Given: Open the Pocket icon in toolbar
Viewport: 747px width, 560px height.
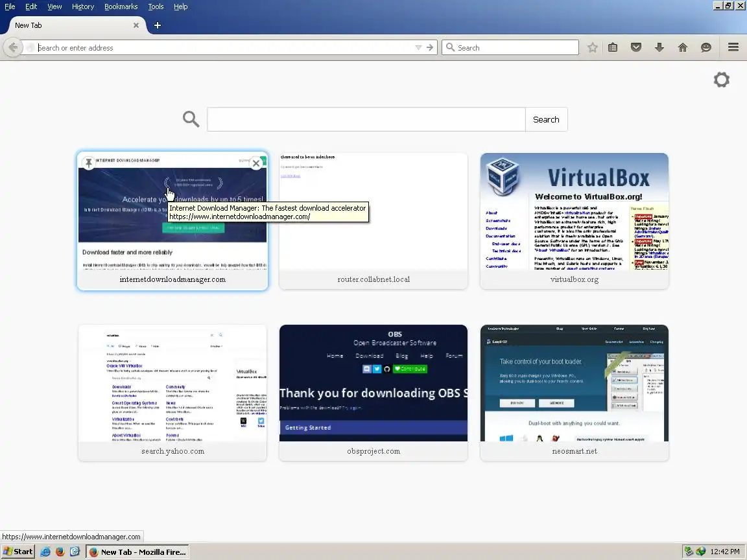Looking at the screenshot, I should tap(636, 47).
